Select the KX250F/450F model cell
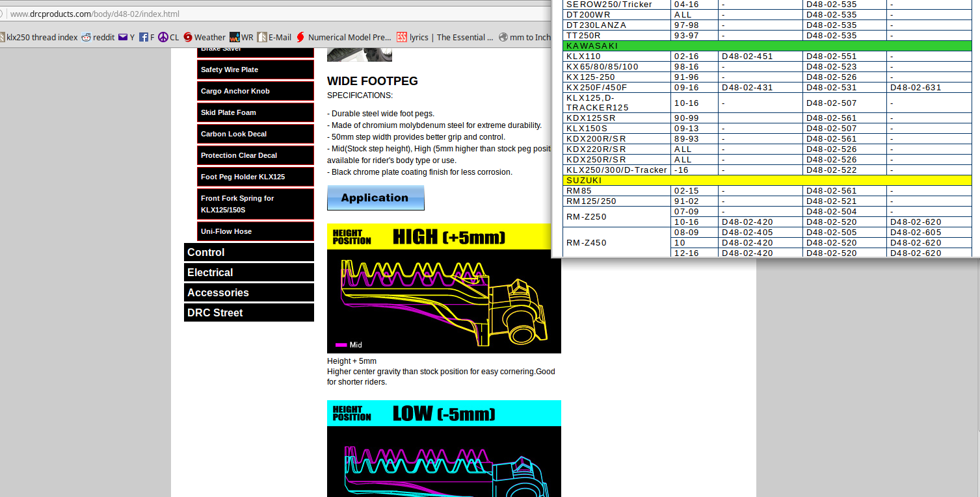980x497 pixels. point(616,87)
